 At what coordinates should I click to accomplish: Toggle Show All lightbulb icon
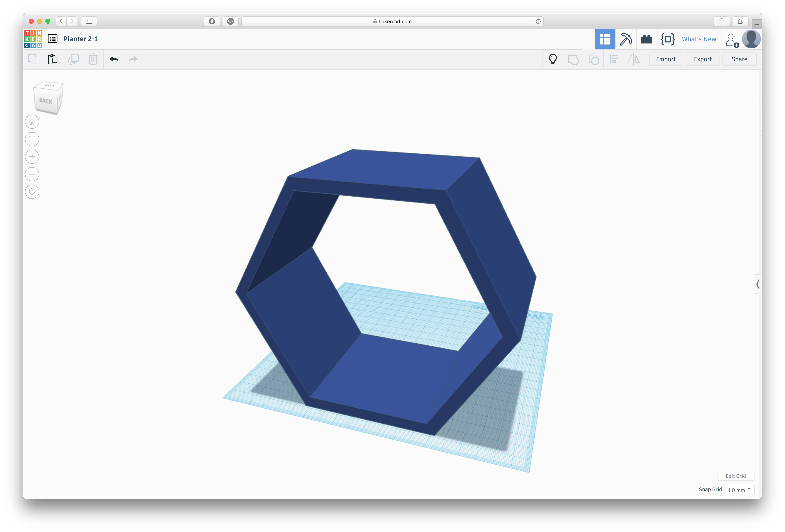pos(553,59)
